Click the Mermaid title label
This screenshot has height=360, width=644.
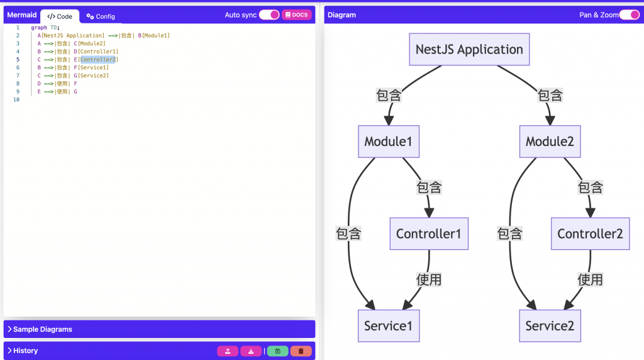pyautogui.click(x=22, y=15)
